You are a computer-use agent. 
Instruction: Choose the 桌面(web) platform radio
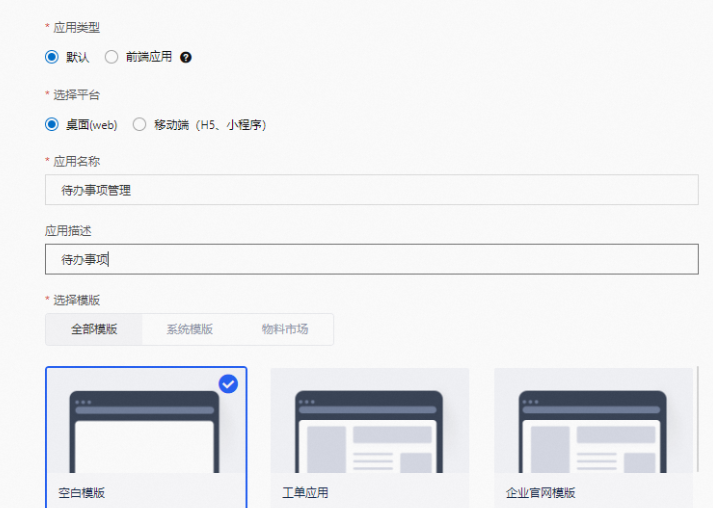pos(52,124)
